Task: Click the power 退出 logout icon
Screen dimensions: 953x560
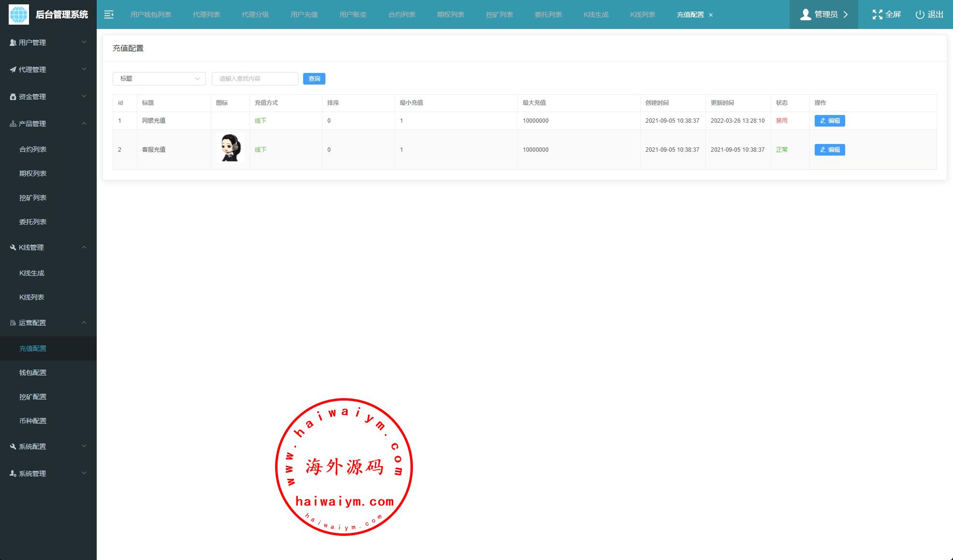Action: click(920, 14)
